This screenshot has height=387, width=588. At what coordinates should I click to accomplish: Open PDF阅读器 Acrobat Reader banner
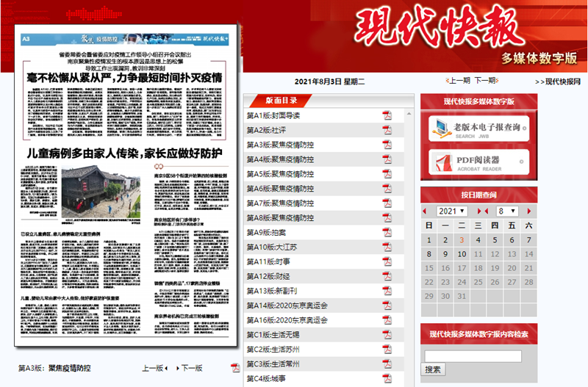pos(479,162)
